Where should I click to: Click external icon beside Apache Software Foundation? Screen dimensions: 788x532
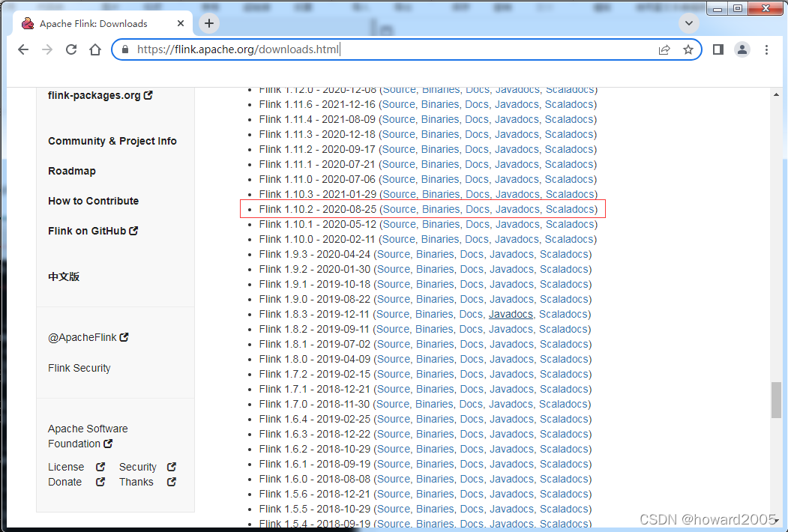[108, 444]
